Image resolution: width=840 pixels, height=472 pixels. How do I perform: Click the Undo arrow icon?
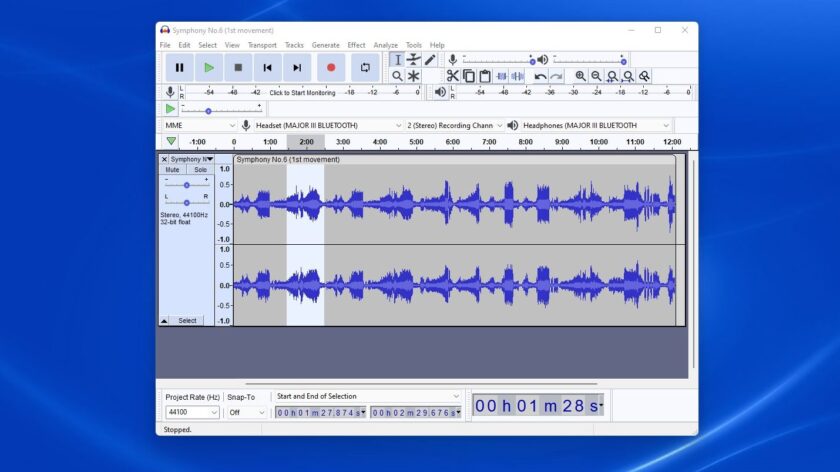click(540, 76)
